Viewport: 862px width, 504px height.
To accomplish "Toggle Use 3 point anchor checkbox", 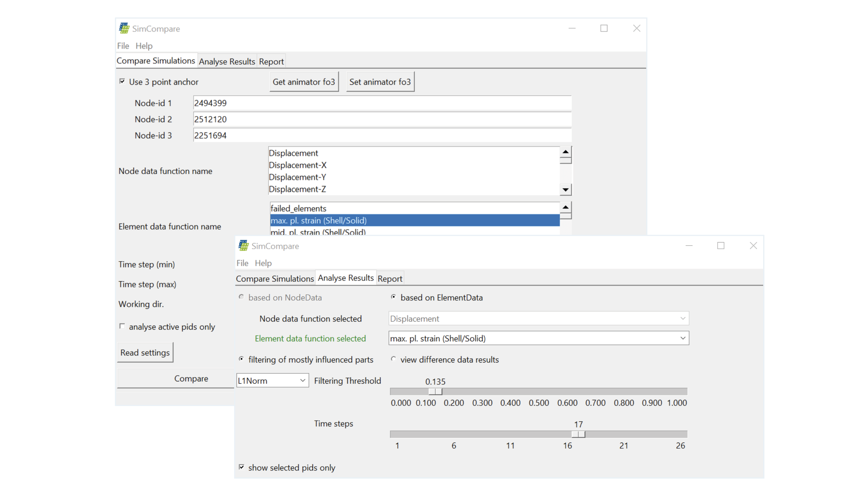I will [122, 82].
